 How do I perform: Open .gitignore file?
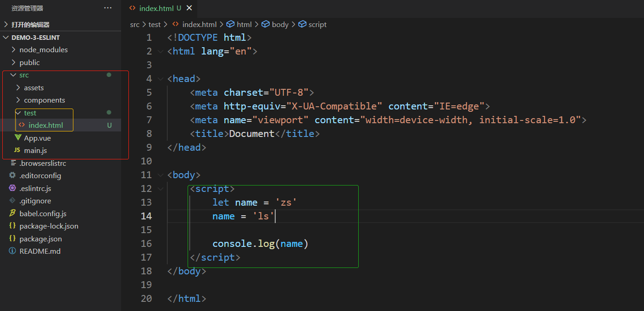tap(61, 201)
